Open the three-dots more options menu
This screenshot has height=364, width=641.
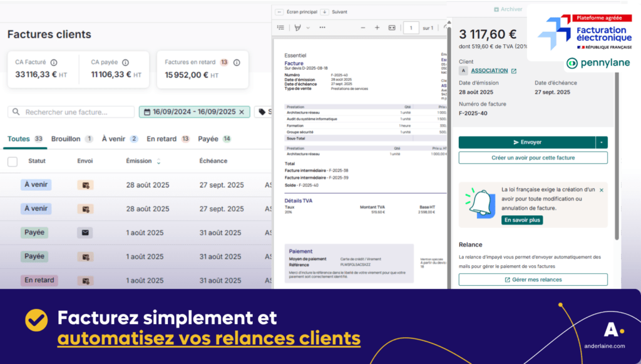pos(322,28)
